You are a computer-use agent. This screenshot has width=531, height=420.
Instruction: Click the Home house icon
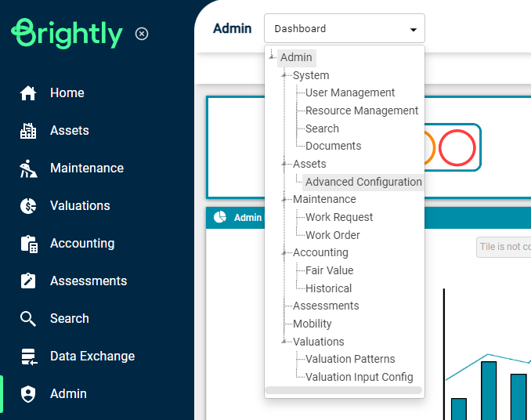(x=28, y=93)
